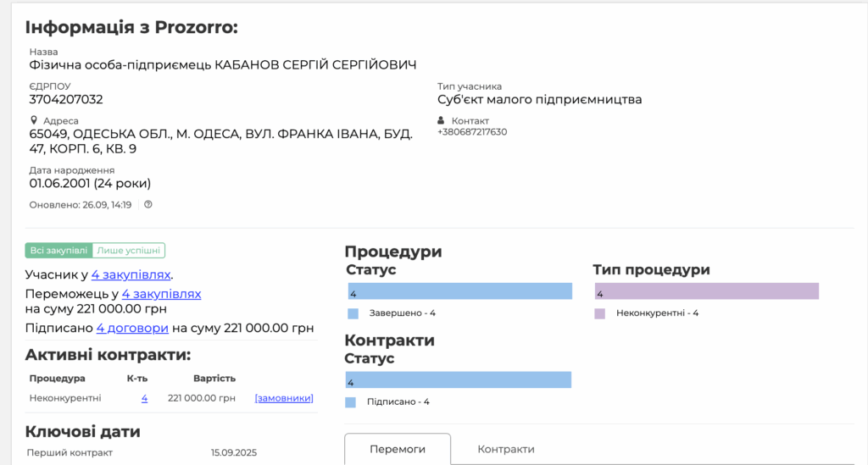Click the address location pin icon

point(34,120)
